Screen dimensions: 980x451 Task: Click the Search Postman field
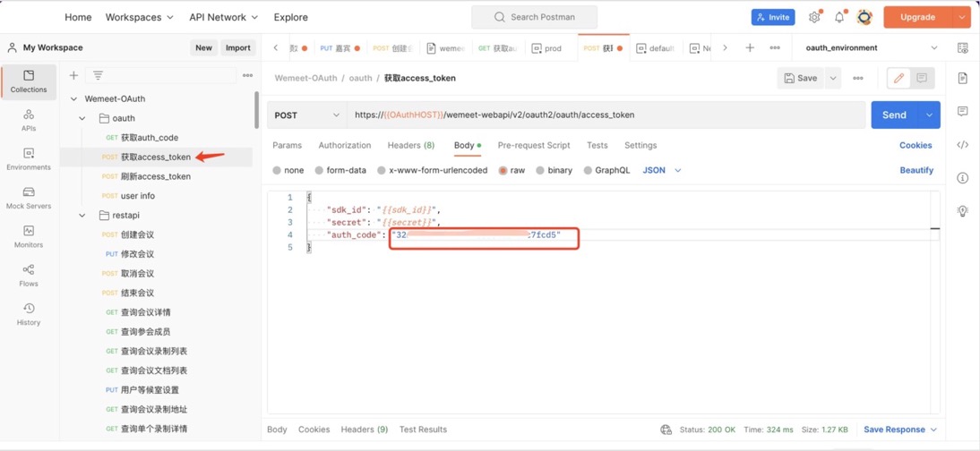pyautogui.click(x=535, y=18)
